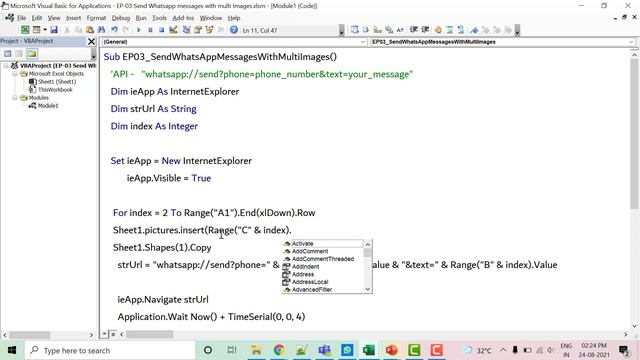This screenshot has width=640, height=360.
Task: Choose AddCommentThreaded in the autocomplete list
Action: 322,259
